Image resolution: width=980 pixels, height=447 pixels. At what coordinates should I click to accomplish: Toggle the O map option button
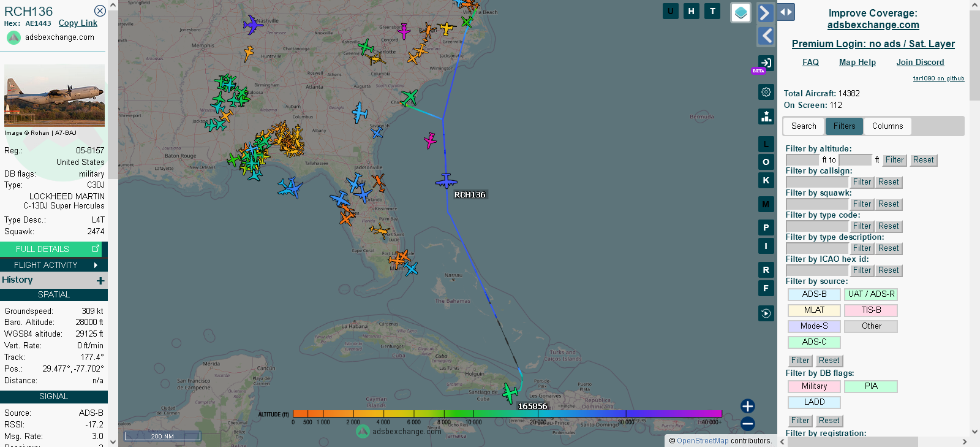coord(766,162)
